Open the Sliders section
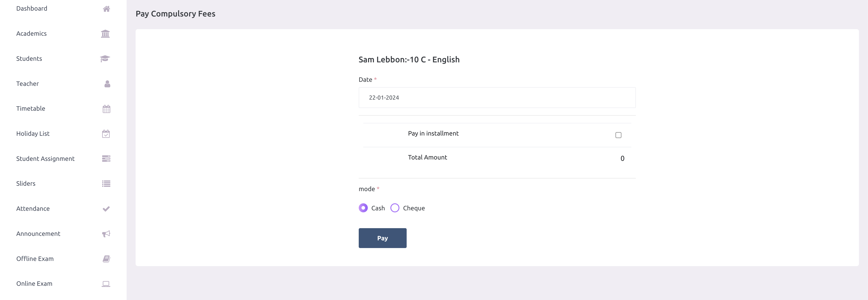The width and height of the screenshot is (868, 300). click(x=26, y=183)
